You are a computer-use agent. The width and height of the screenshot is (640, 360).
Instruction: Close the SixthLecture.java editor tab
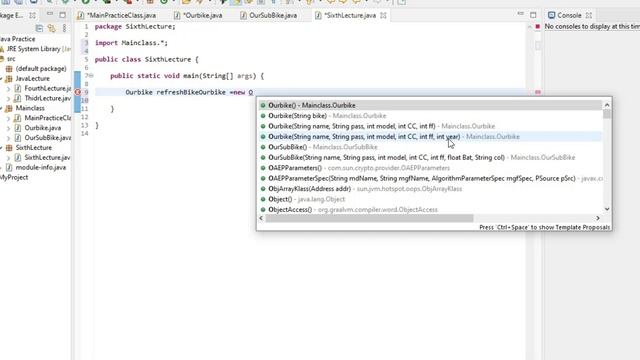click(383, 16)
